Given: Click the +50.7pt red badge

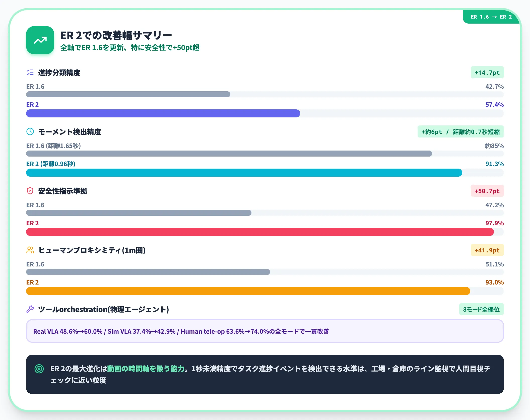Looking at the screenshot, I should (487, 191).
